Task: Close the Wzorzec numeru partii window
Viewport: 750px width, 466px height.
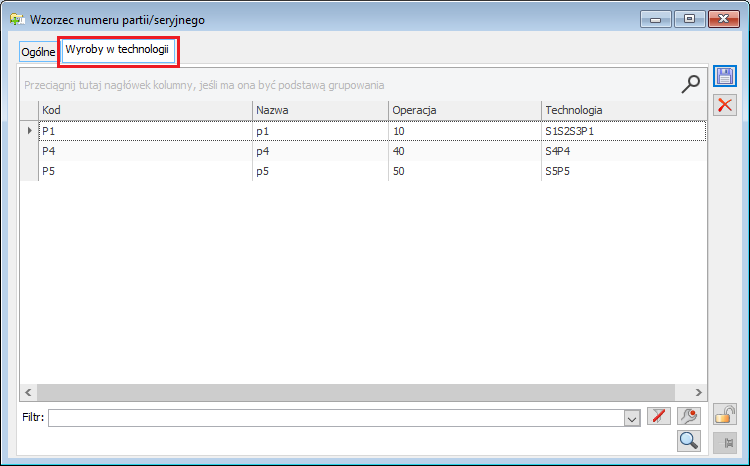Action: (x=724, y=19)
